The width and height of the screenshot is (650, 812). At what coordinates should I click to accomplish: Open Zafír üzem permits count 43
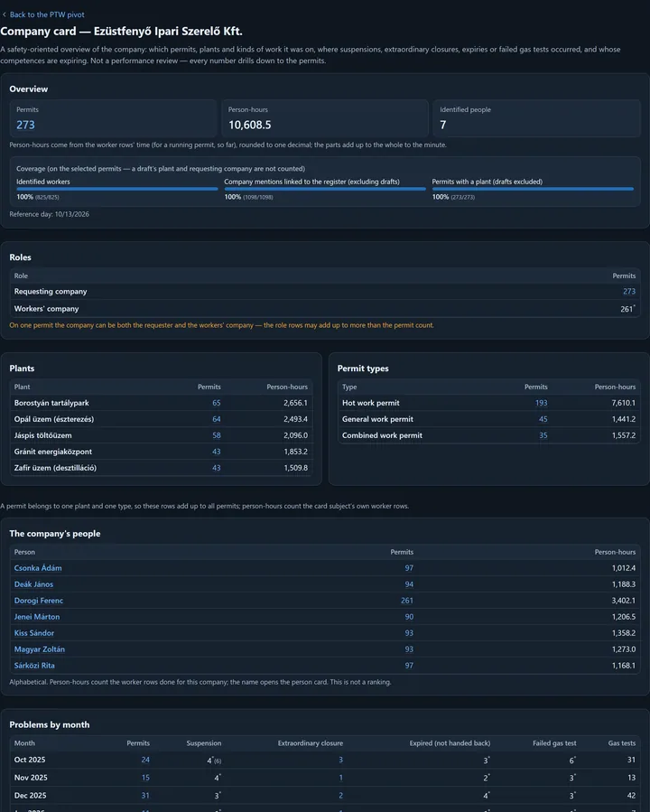coord(217,468)
